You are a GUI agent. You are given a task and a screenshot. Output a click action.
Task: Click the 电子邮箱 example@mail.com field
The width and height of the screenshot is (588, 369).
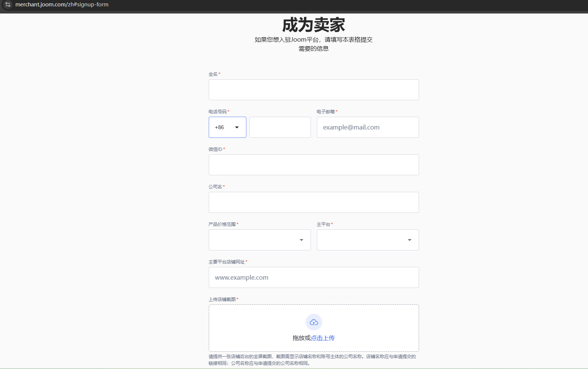(368, 127)
